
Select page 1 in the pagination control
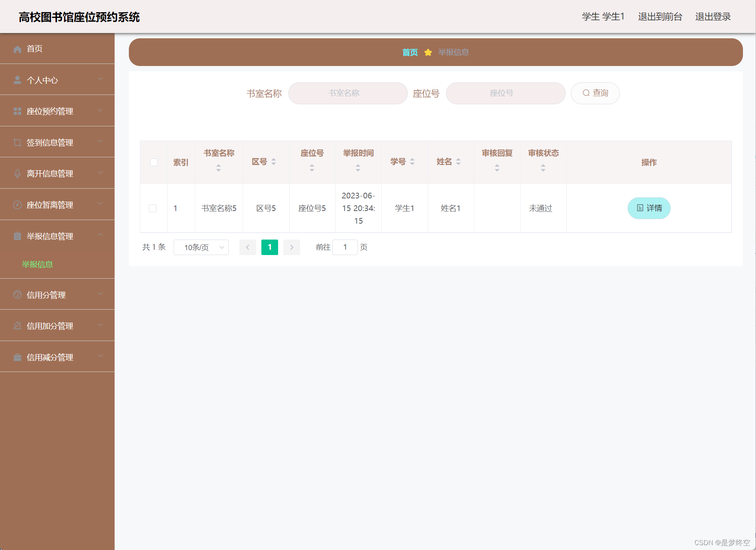[270, 247]
